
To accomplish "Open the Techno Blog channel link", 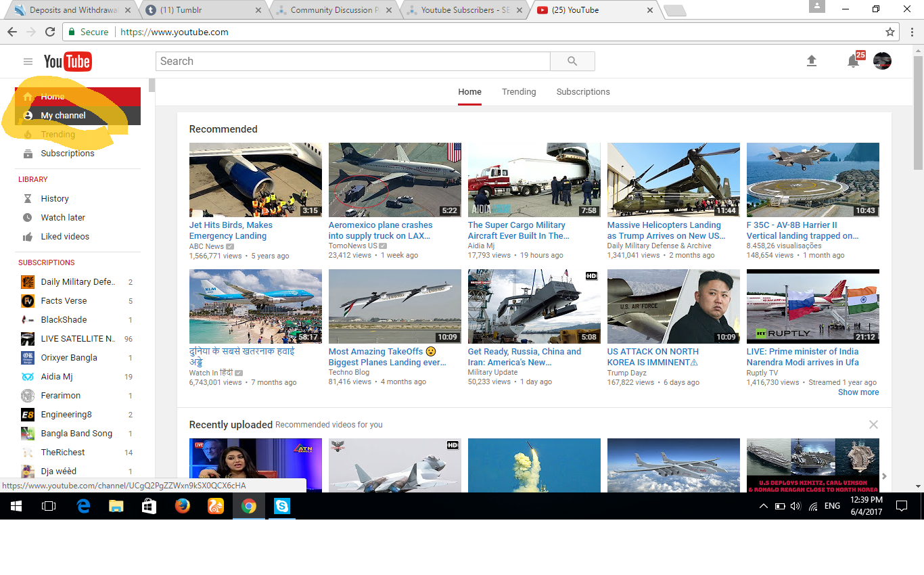I will [349, 373].
